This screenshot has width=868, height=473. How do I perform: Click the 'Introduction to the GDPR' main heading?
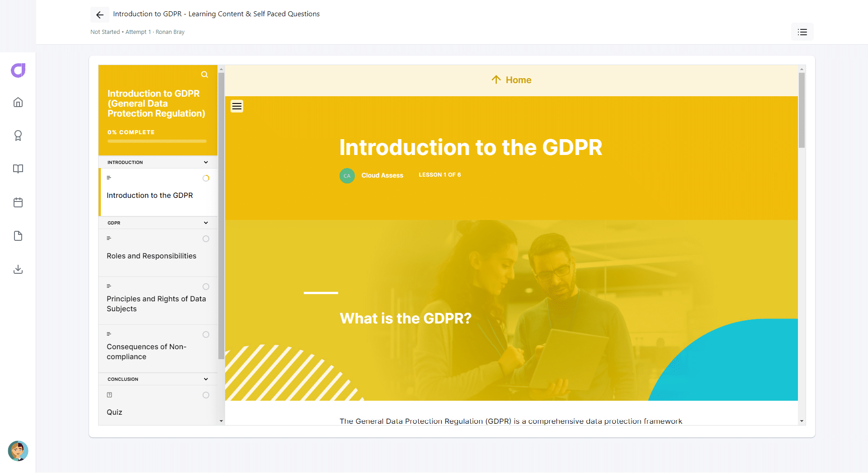471,147
